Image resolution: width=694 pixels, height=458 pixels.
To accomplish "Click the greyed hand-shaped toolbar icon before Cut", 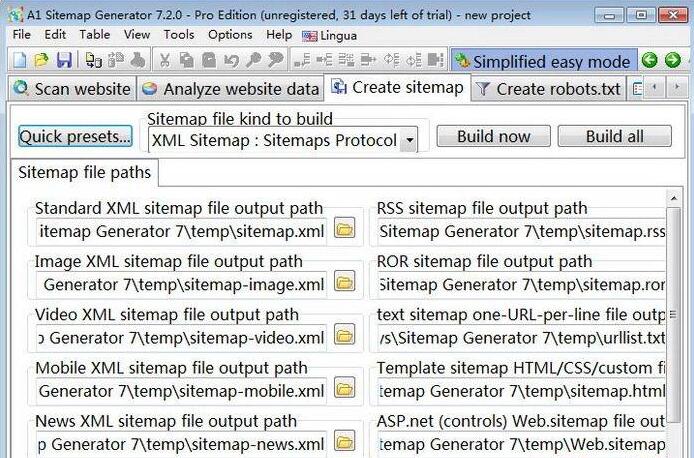I will [x=138, y=60].
